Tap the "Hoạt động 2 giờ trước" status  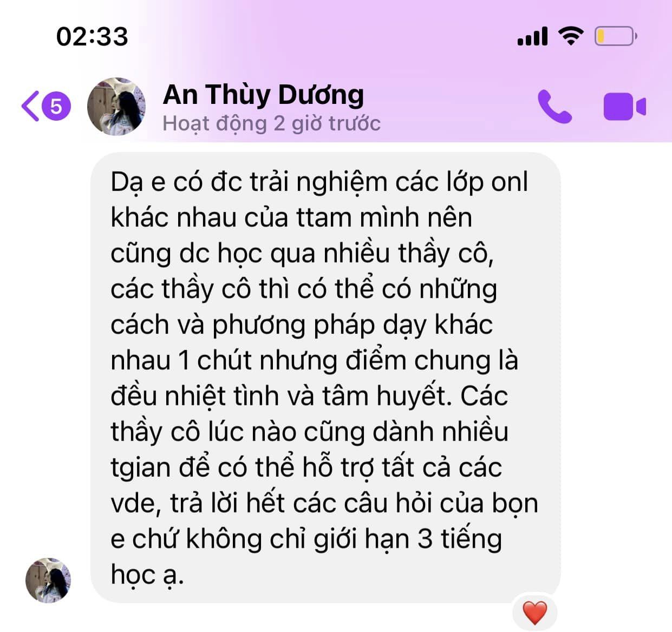271,123
